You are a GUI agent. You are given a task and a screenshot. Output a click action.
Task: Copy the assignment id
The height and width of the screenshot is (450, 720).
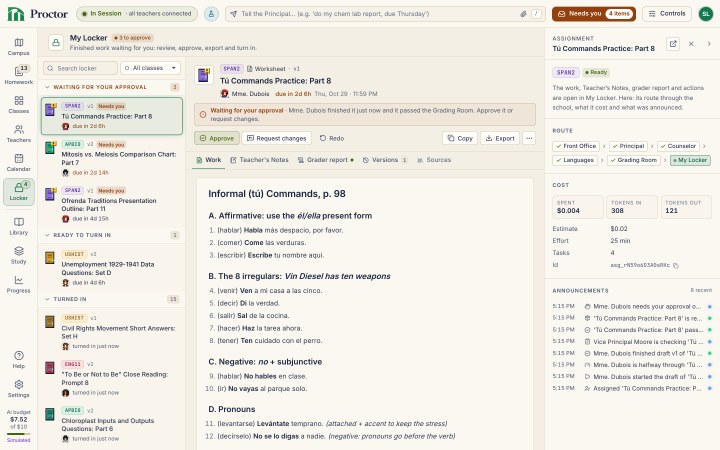(x=676, y=265)
